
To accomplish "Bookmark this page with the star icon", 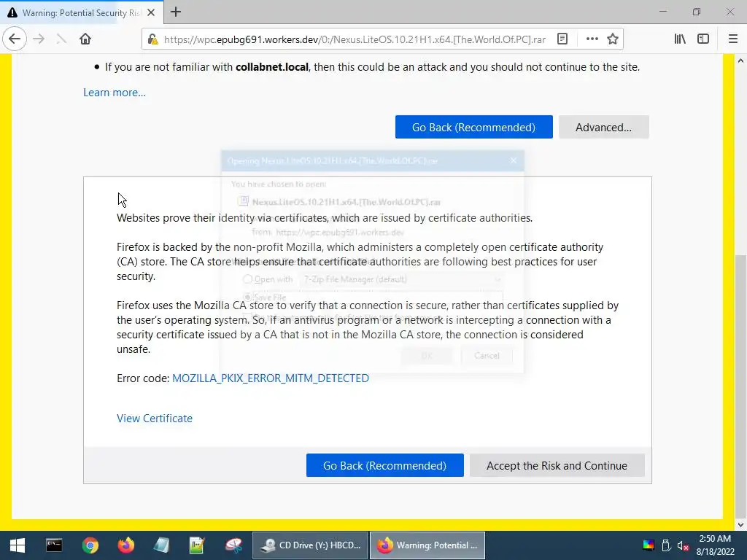I will click(x=613, y=39).
